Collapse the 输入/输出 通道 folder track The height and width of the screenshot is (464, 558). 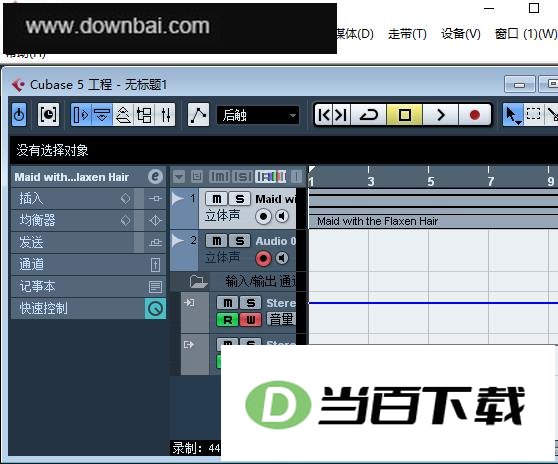coord(198,281)
